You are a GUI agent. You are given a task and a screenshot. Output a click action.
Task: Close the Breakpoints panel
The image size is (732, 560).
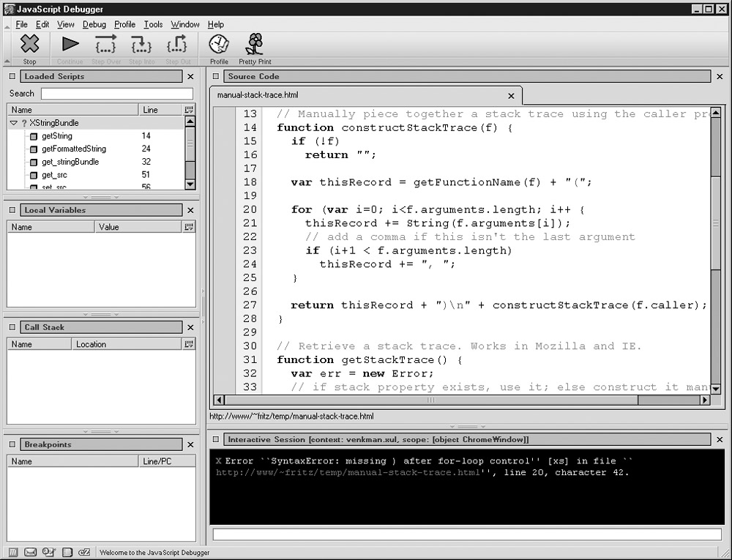[x=190, y=444]
